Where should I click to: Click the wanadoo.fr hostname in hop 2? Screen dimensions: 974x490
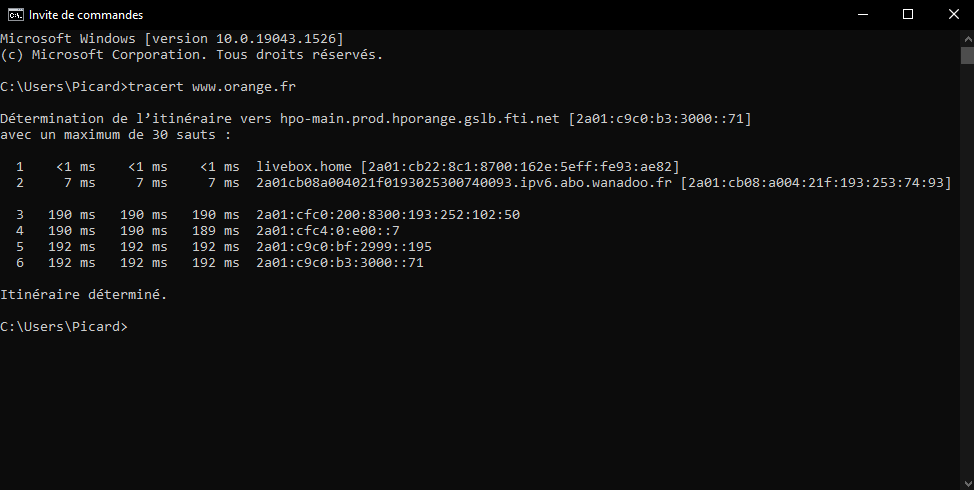pos(464,183)
